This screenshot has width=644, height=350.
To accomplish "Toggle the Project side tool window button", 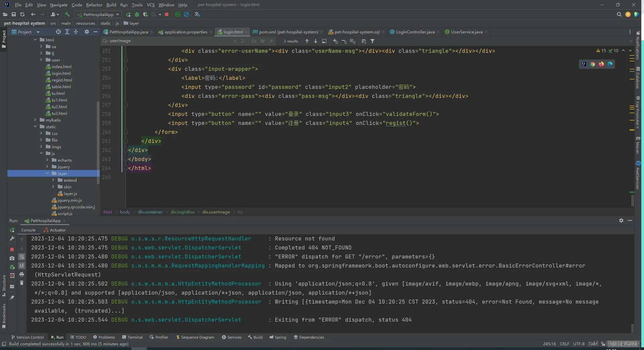I will click(4, 39).
